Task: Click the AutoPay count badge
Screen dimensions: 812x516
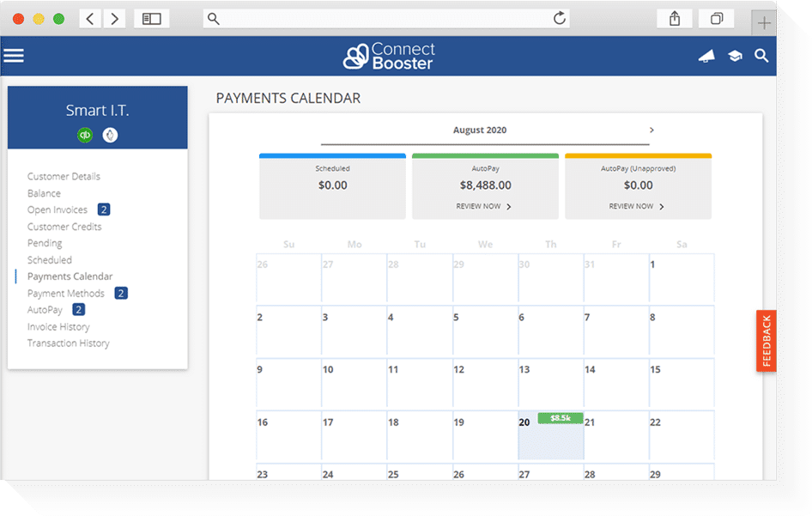Action: pos(78,310)
